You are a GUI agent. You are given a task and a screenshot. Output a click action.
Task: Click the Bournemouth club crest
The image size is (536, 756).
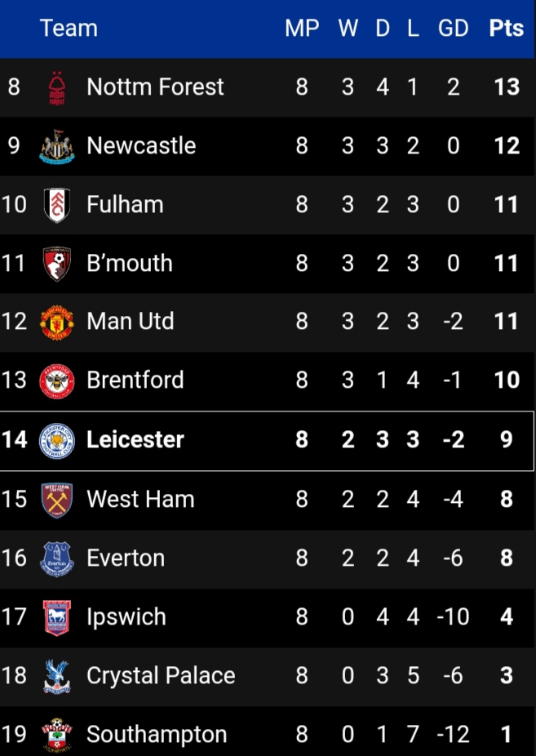point(57,264)
